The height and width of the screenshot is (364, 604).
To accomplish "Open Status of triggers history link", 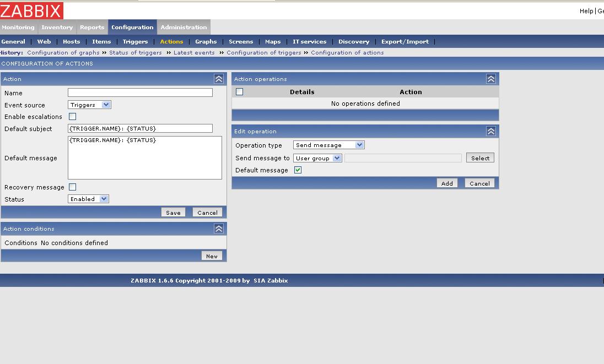I will point(135,52).
